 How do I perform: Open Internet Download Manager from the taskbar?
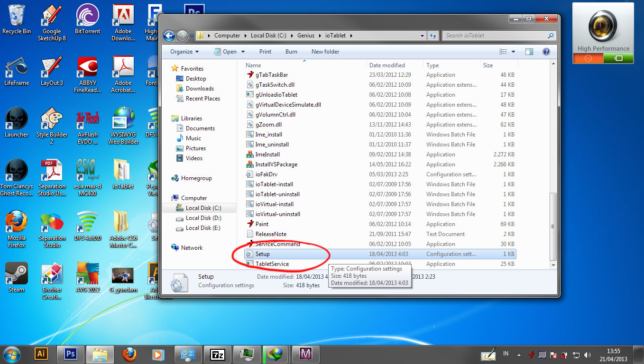tap(276, 354)
